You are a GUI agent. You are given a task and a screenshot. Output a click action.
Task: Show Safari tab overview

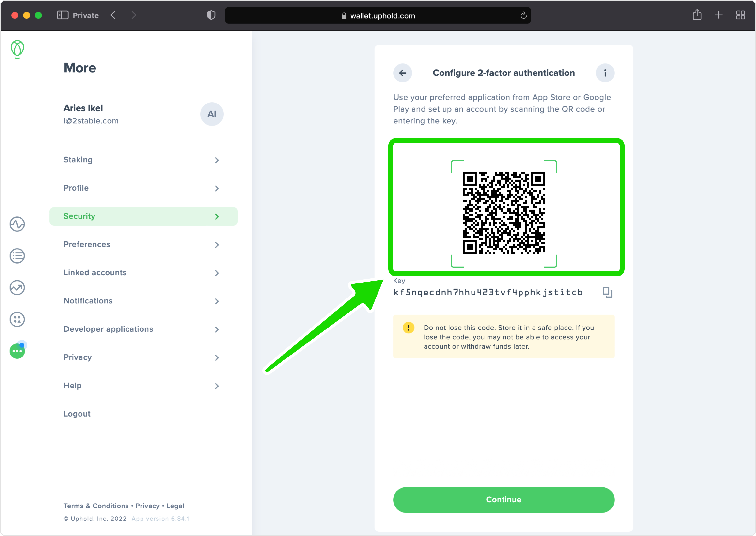point(740,15)
